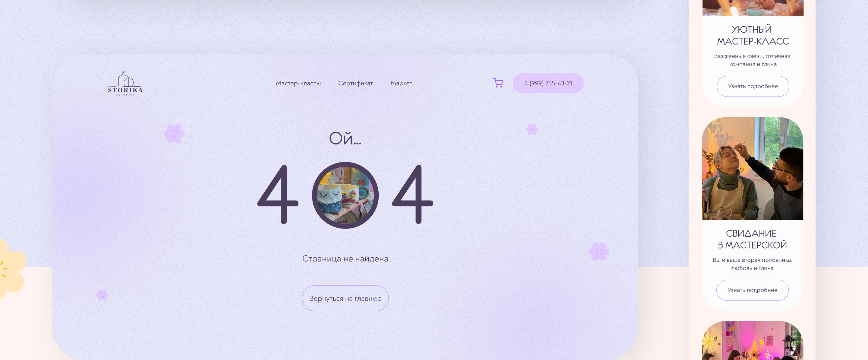Open the shopping cart icon

(498, 83)
